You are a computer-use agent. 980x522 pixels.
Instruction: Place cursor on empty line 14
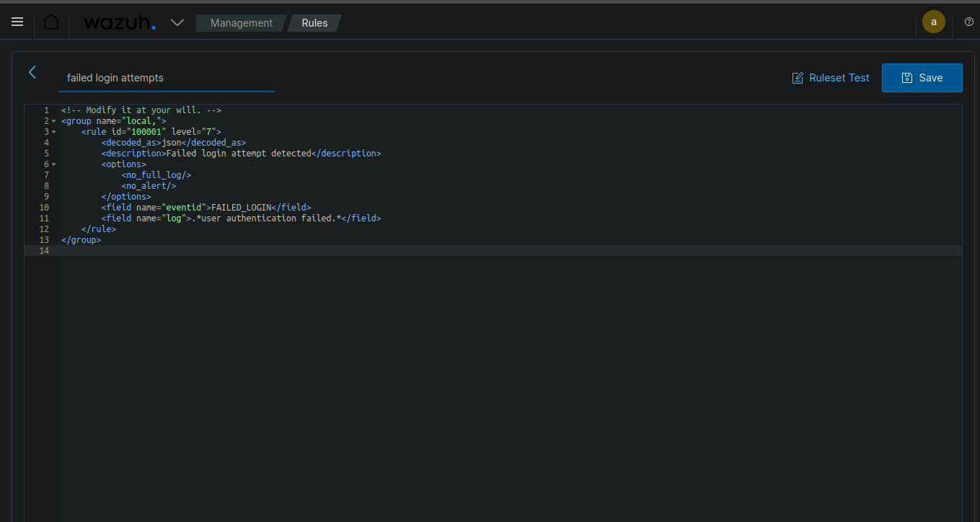click(x=510, y=251)
